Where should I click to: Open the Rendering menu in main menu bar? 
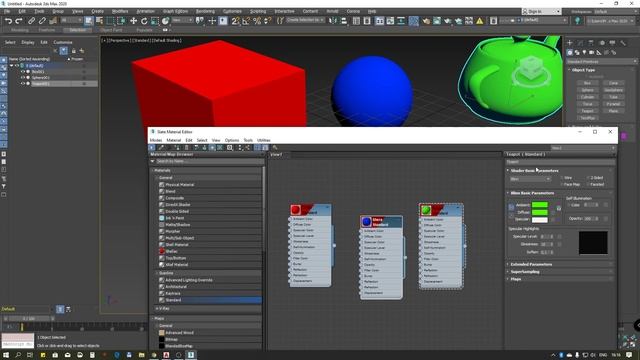(x=205, y=11)
